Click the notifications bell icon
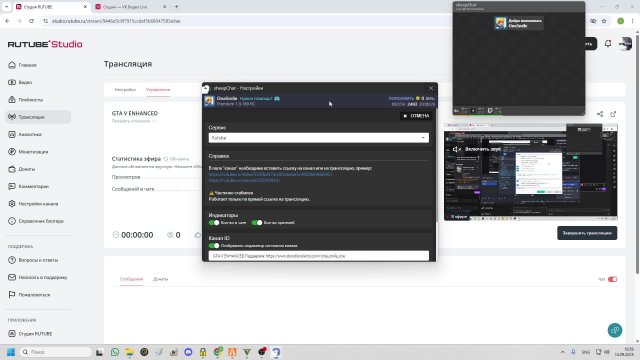 pos(608,44)
